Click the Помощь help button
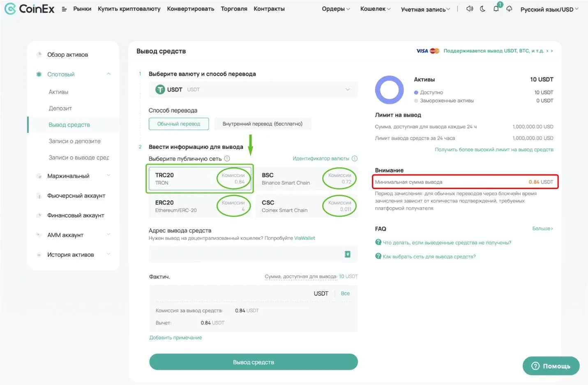This screenshot has height=385, width=588. [x=551, y=366]
